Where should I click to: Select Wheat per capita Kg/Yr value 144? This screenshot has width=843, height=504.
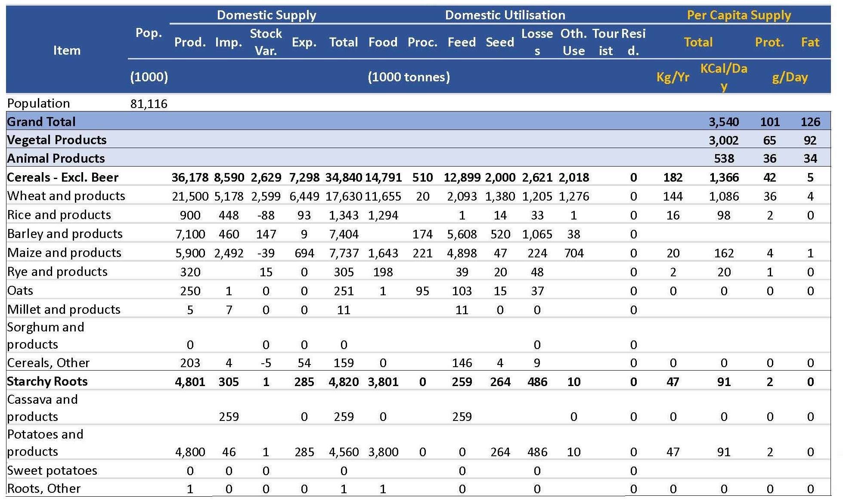[x=673, y=196]
